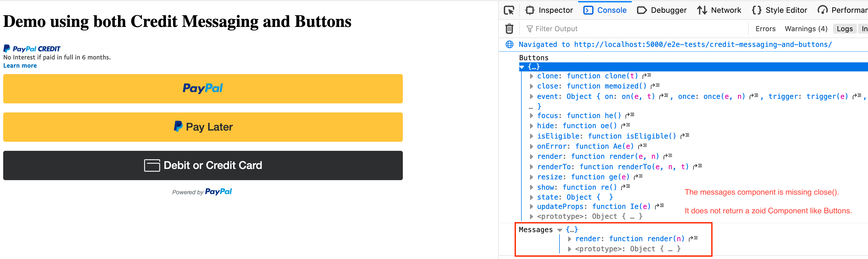868x259 pixels.
Task: Open the Debugger tab
Action: click(x=662, y=10)
